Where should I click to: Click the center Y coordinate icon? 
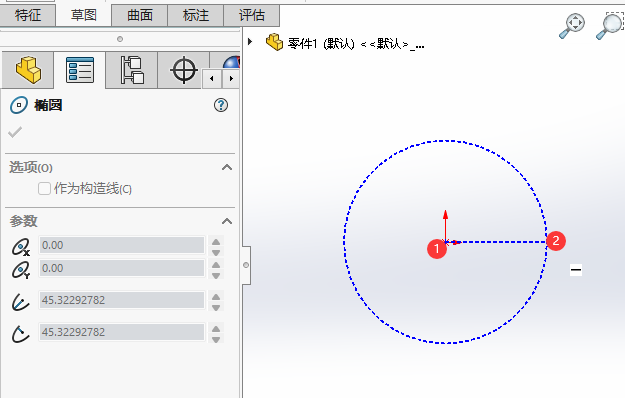[20, 270]
